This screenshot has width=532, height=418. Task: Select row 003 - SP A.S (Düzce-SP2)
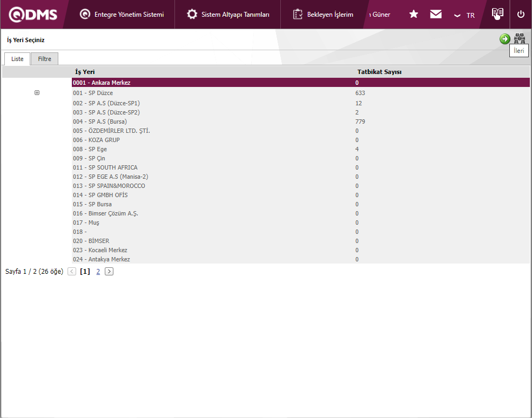pyautogui.click(x=301, y=112)
